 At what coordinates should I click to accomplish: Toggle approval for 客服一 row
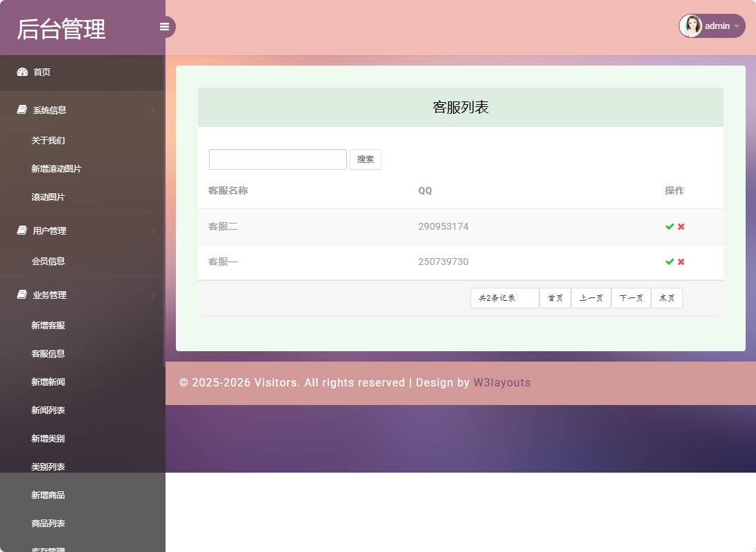[x=668, y=262]
